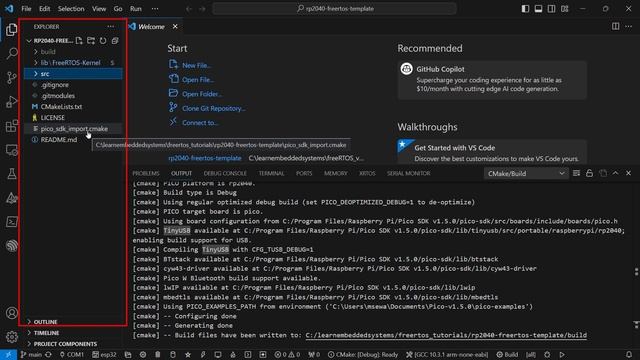Image resolution: width=640 pixels, height=360 pixels.
Task: Create a new folder in the explorer header
Action: click(x=91, y=40)
